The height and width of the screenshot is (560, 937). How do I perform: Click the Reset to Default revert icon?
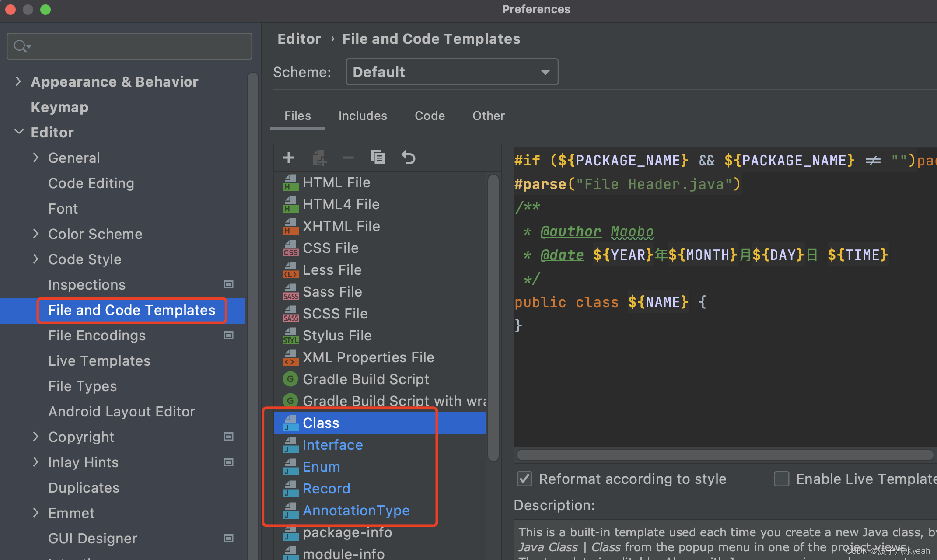click(x=408, y=157)
